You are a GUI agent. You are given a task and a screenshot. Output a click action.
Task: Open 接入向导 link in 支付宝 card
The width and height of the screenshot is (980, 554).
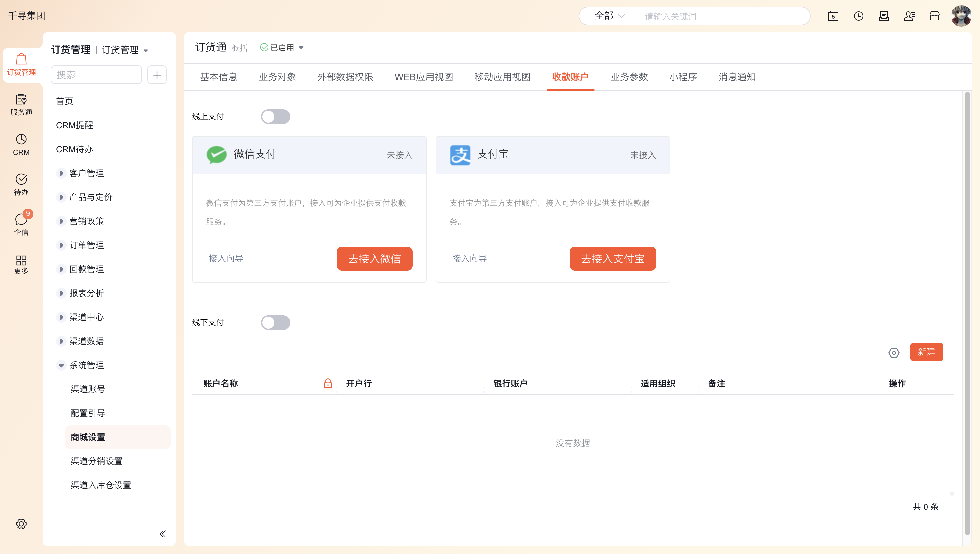point(469,259)
